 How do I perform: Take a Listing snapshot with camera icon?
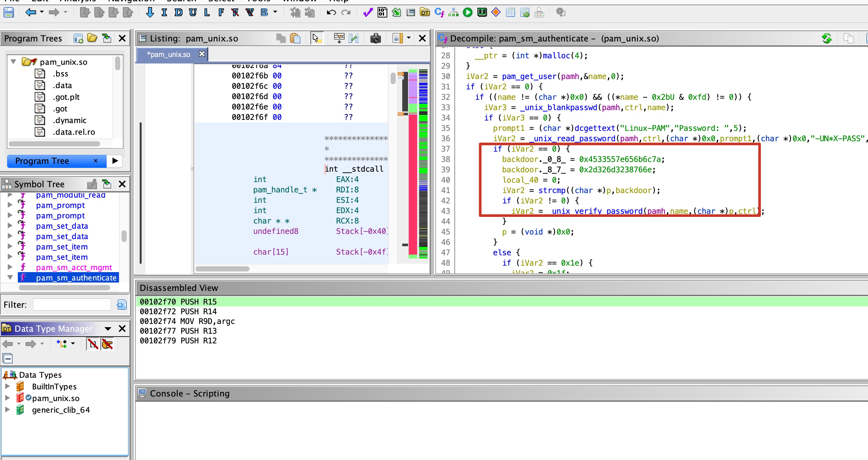(375, 39)
